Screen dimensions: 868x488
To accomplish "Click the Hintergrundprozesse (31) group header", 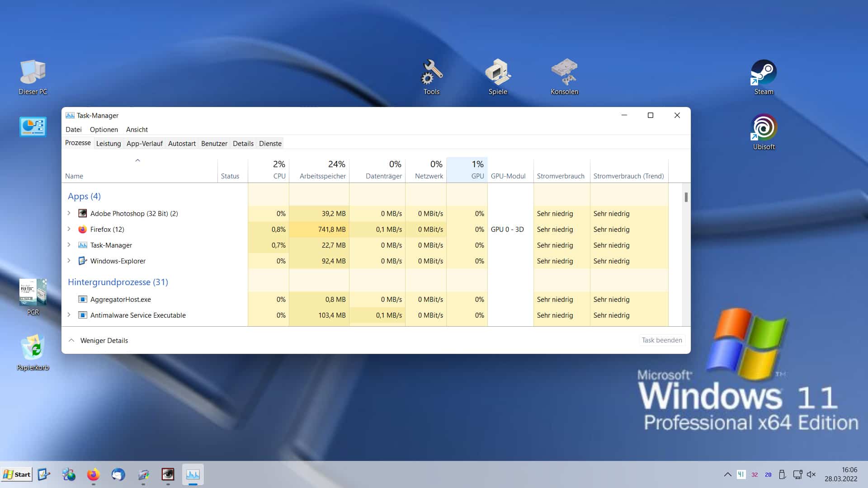I will point(118,282).
